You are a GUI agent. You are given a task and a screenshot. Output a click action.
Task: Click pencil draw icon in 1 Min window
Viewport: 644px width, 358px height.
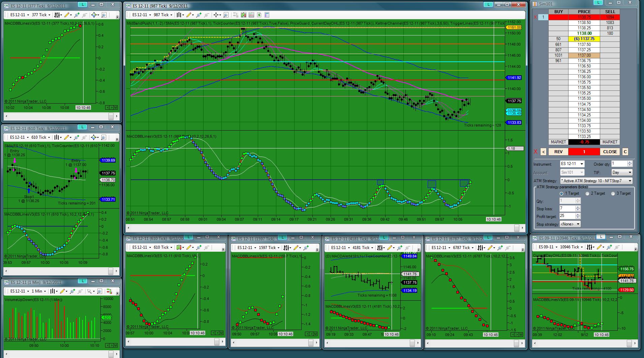[x=63, y=291]
